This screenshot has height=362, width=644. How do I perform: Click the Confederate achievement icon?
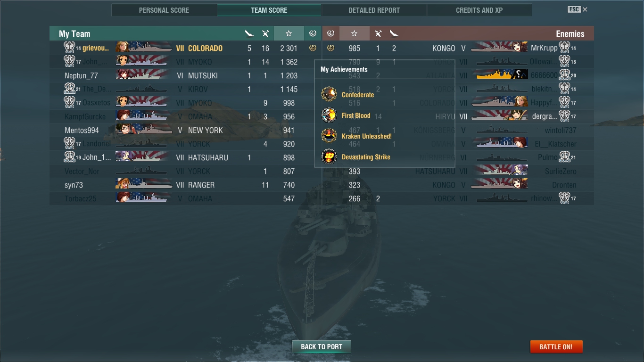click(x=329, y=94)
